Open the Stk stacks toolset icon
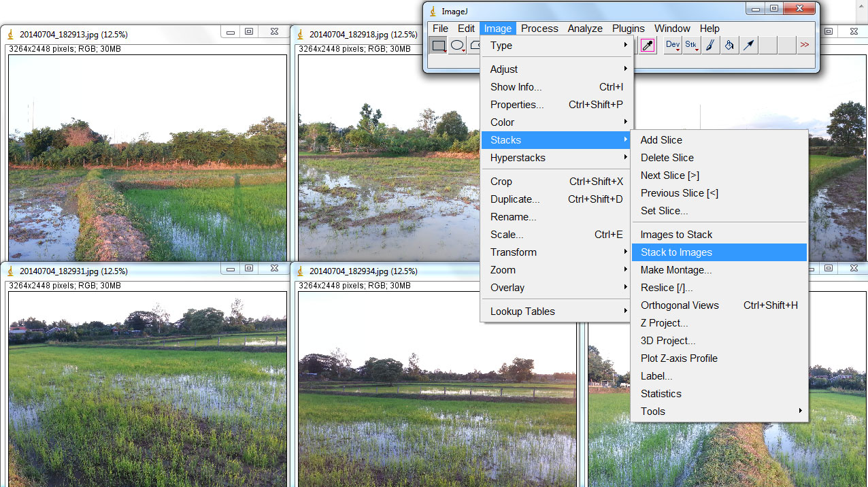 point(691,45)
